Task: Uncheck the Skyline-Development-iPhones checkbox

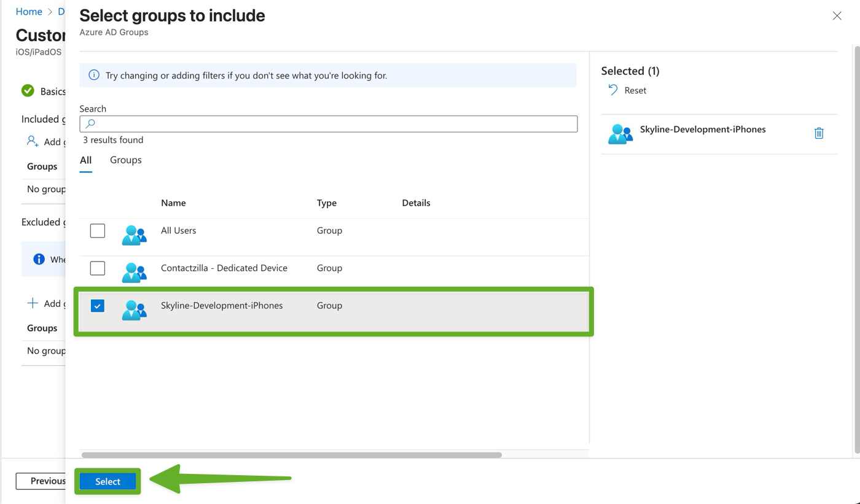Action: 98,306
